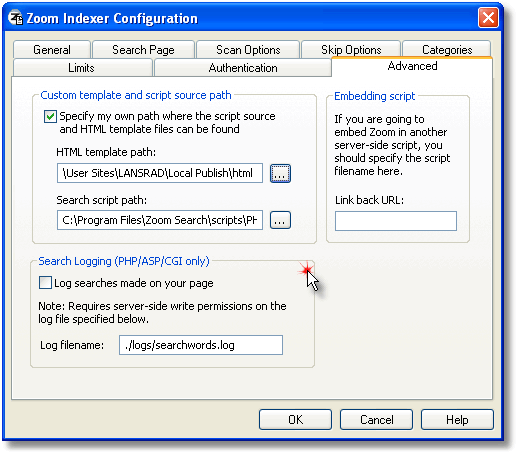Click the Cancel button
Image resolution: width=518 pixels, height=455 pixels.
coord(376,420)
